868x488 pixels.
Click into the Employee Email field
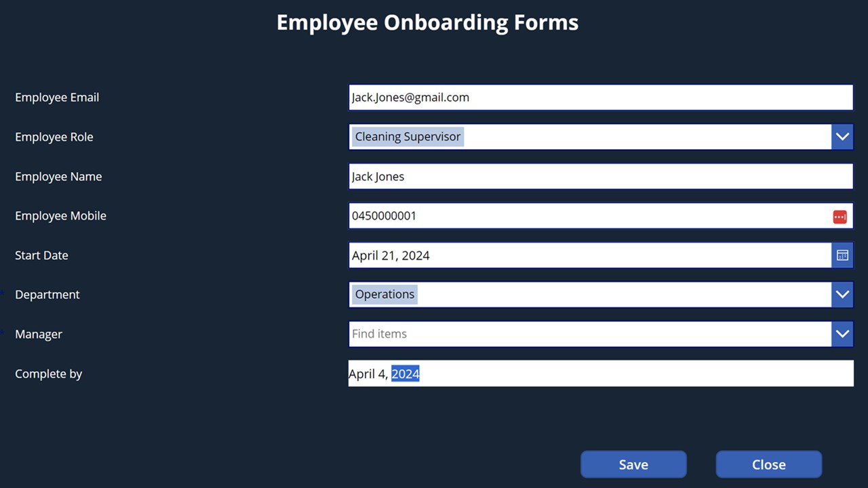click(600, 98)
